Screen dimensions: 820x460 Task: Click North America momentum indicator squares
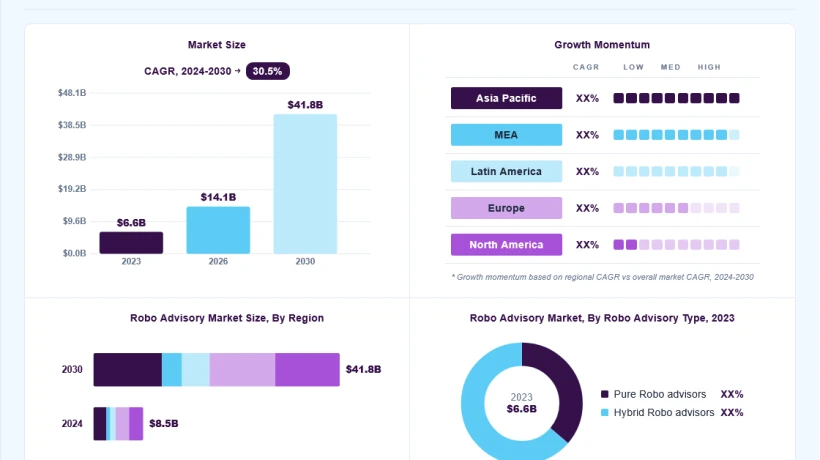coord(676,245)
